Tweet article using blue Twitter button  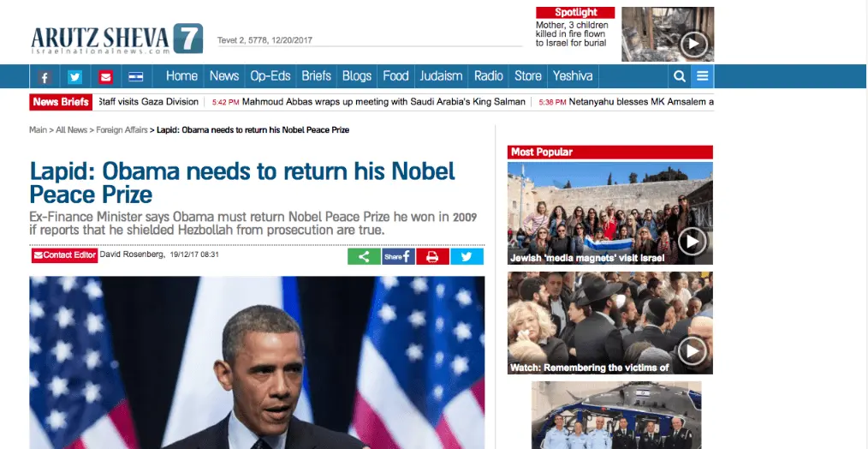(467, 257)
